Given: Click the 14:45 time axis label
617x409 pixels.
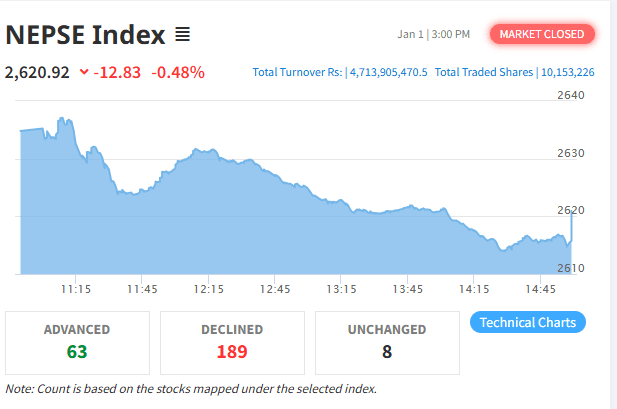Looking at the screenshot, I should pos(541,289).
